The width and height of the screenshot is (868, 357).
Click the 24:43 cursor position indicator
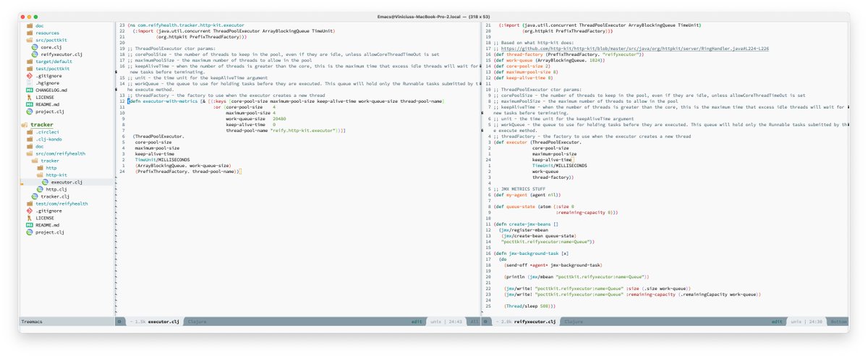tap(454, 321)
